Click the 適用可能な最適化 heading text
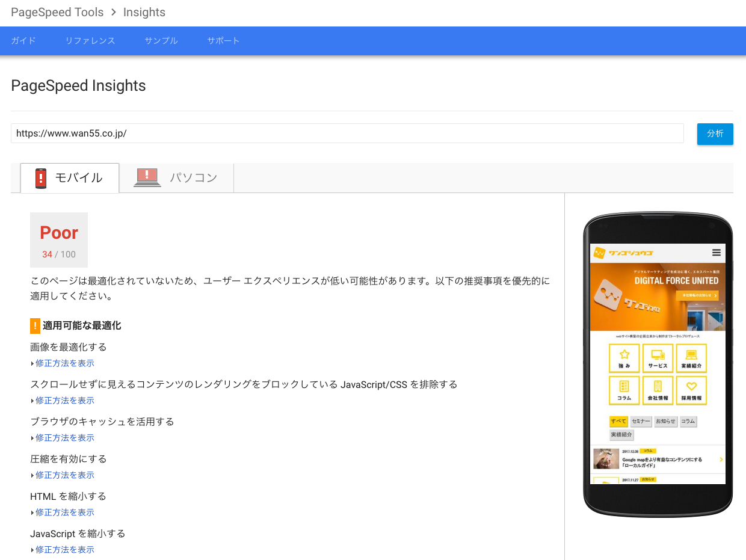Screen dimensions: 746x560 82,325
